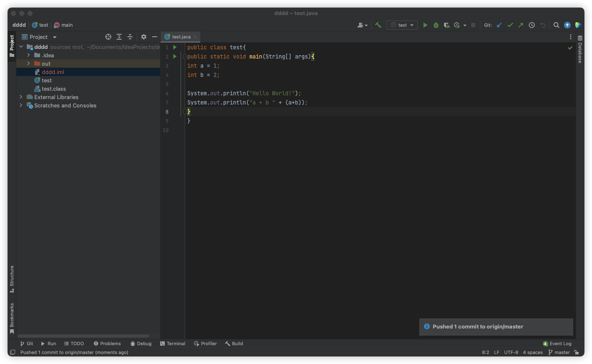Click the Project panel horizontal scrollbar
Image resolution: width=592 pixels, height=364 pixels.
point(83,336)
